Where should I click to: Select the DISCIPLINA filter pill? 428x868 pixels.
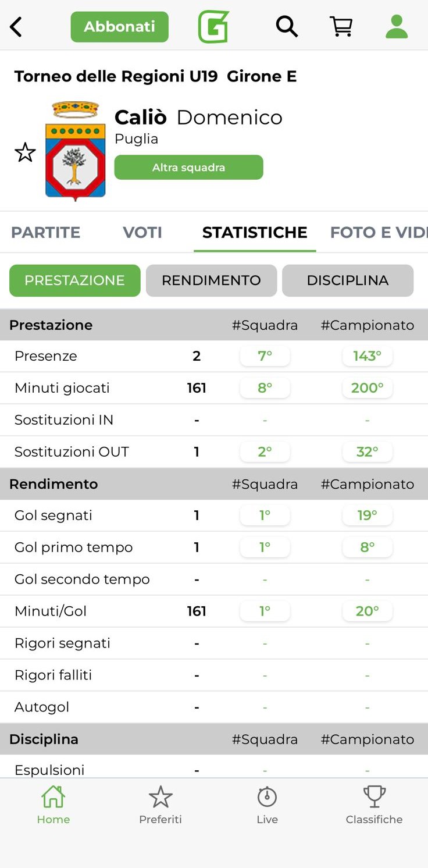[348, 280]
